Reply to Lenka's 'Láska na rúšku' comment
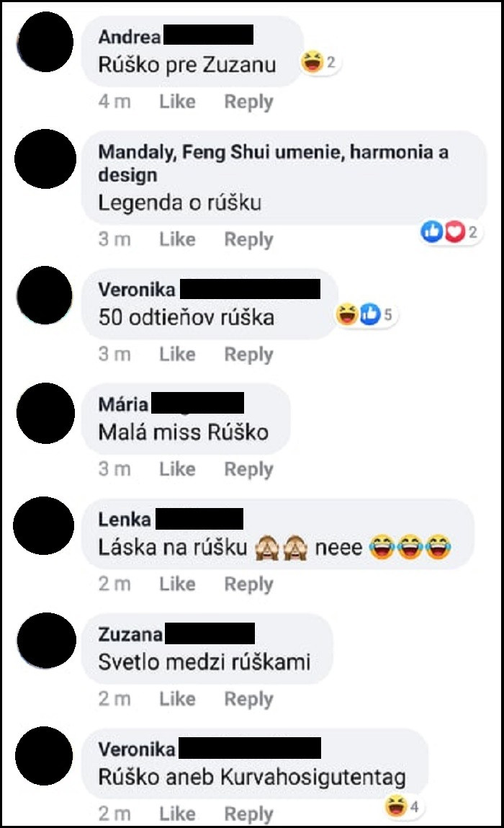 [x=248, y=584]
